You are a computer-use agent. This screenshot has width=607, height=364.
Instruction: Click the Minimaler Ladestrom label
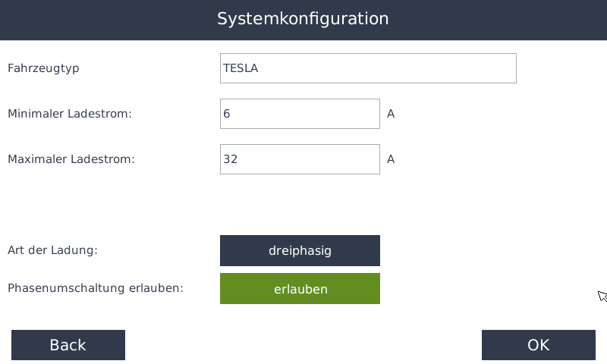click(70, 114)
